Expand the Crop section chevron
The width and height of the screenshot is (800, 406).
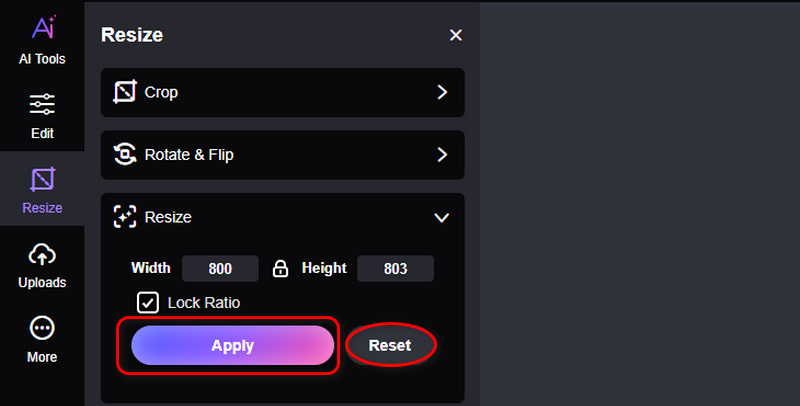[x=442, y=92]
